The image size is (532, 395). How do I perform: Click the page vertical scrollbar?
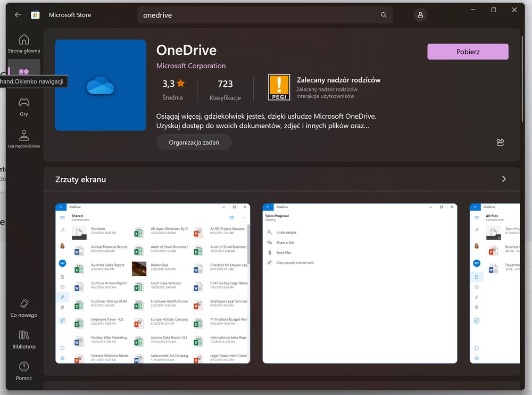(522, 78)
